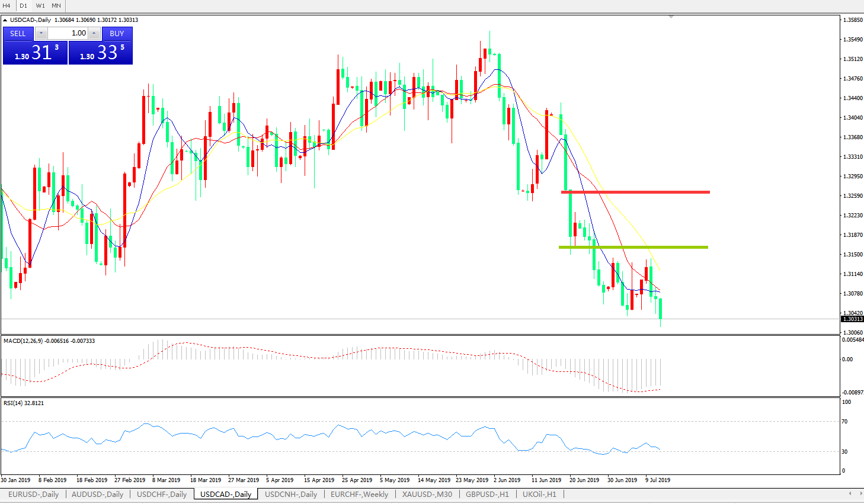Image resolution: width=864 pixels, height=504 pixels.
Task: Select the green horizontal level line
Action: (x=633, y=247)
